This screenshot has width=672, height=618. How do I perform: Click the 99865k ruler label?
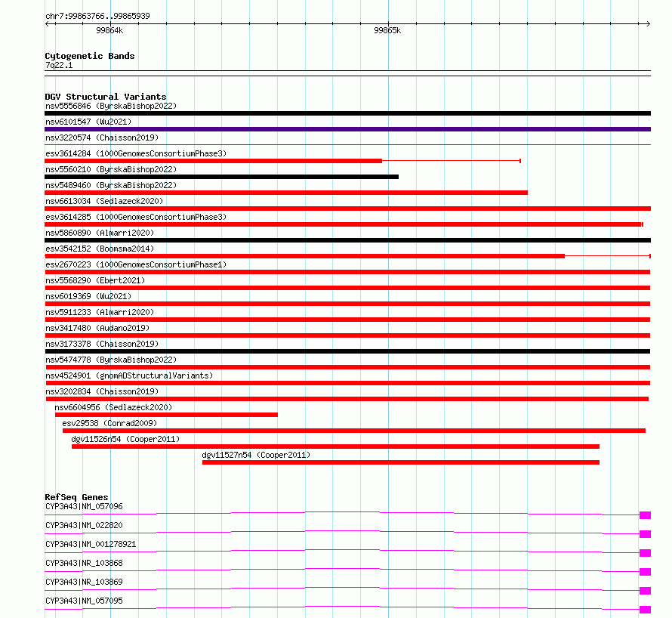(387, 30)
